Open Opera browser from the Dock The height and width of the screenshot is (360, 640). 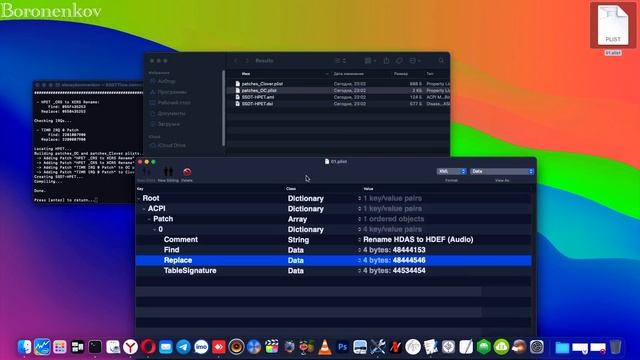coord(148,347)
